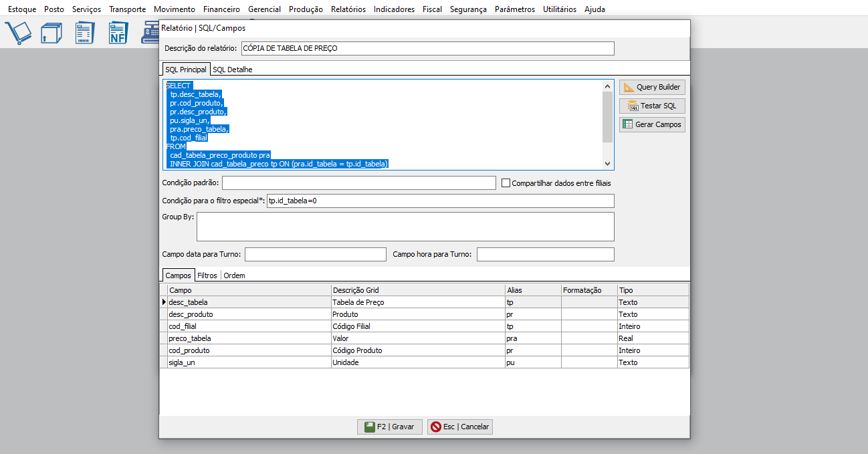The height and width of the screenshot is (454, 868).
Task: Save with the F2 | Gravar button
Action: coord(390,427)
